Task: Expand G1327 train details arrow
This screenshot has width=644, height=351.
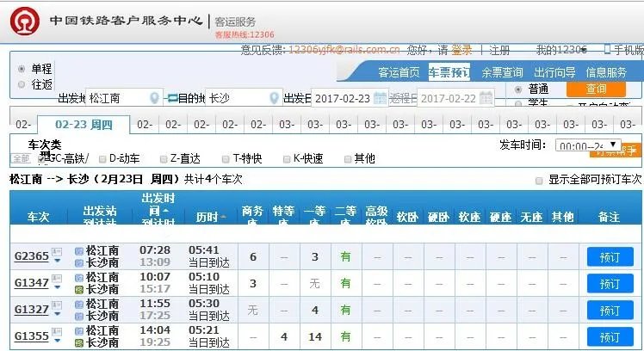Action: (57, 314)
